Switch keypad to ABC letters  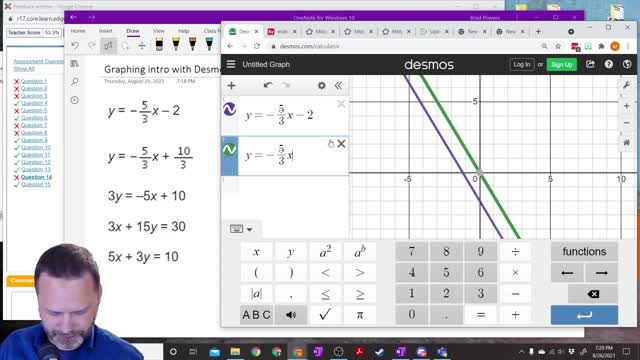[x=256, y=315]
